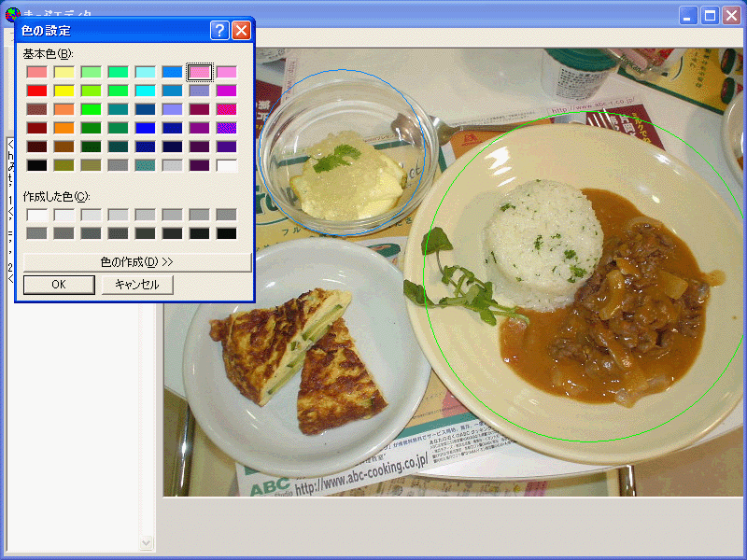
Task: Click the scroll-down arrow in the left text pane
Action: 147,542
